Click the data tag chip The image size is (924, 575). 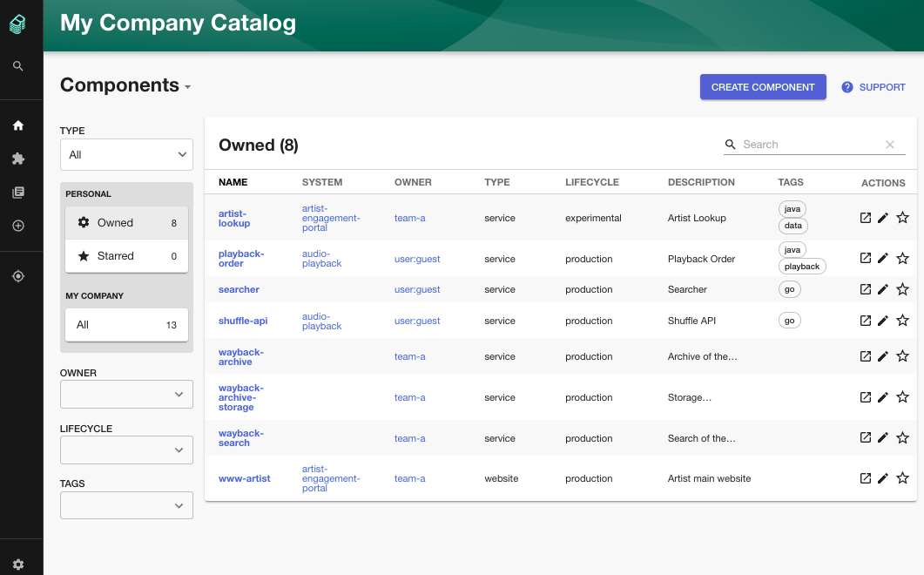click(x=793, y=226)
